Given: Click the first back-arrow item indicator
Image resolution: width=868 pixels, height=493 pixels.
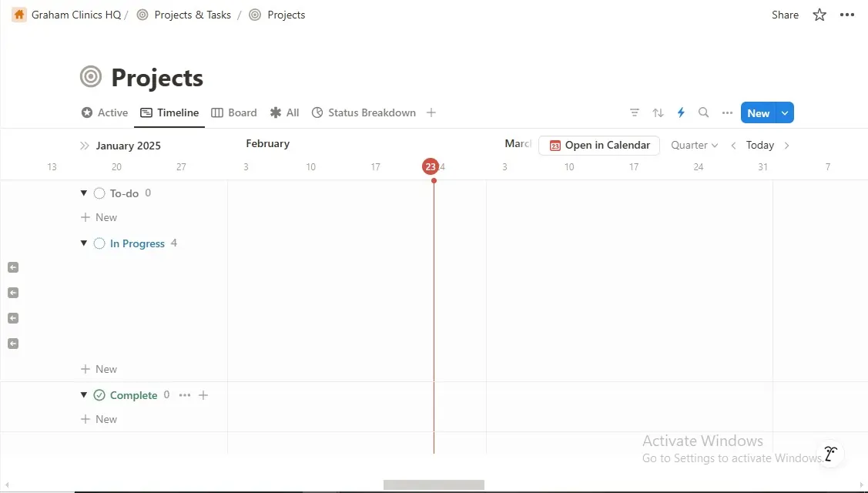Looking at the screenshot, I should 13,267.
